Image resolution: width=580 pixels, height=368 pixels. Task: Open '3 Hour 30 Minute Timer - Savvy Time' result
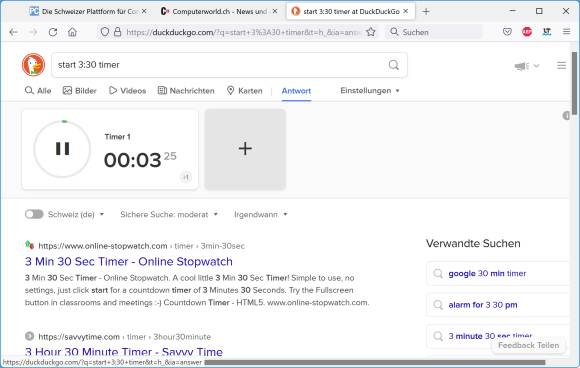point(124,351)
